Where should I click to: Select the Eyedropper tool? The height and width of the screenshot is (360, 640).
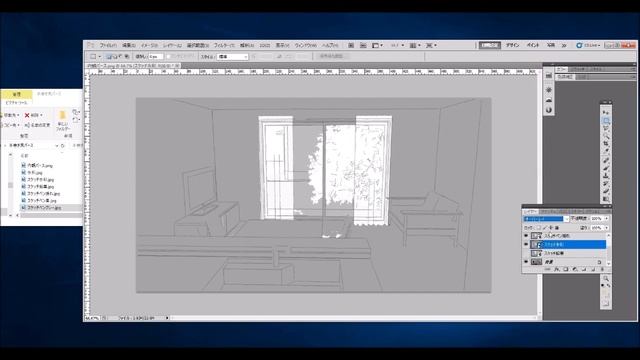(x=606, y=151)
